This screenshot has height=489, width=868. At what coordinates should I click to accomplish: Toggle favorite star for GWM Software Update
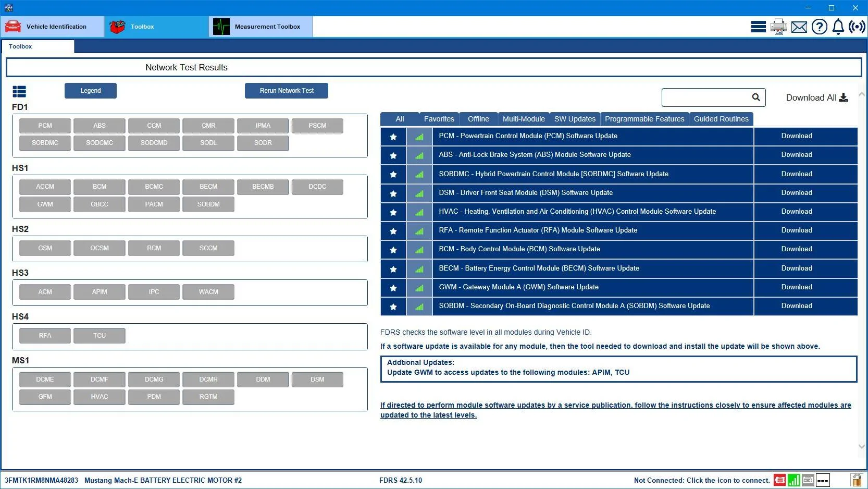click(x=393, y=288)
